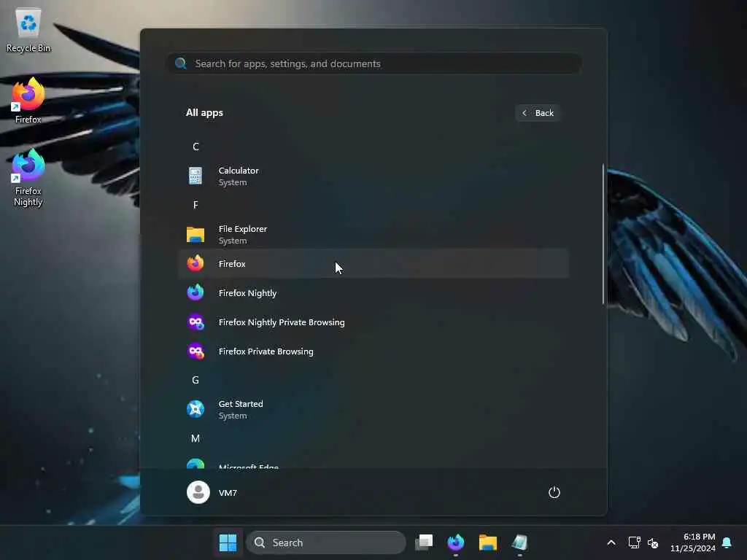Click the muted volume tray icon
Screen dimensions: 747x560
653,542
